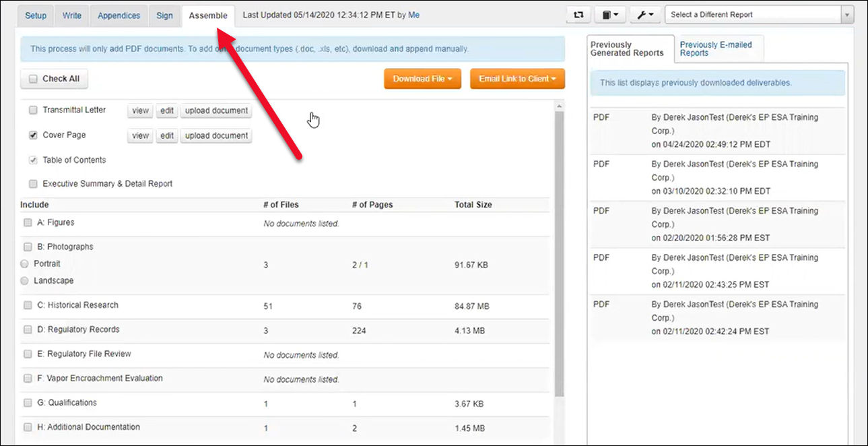Click the refresh arrows icon button

pos(578,14)
